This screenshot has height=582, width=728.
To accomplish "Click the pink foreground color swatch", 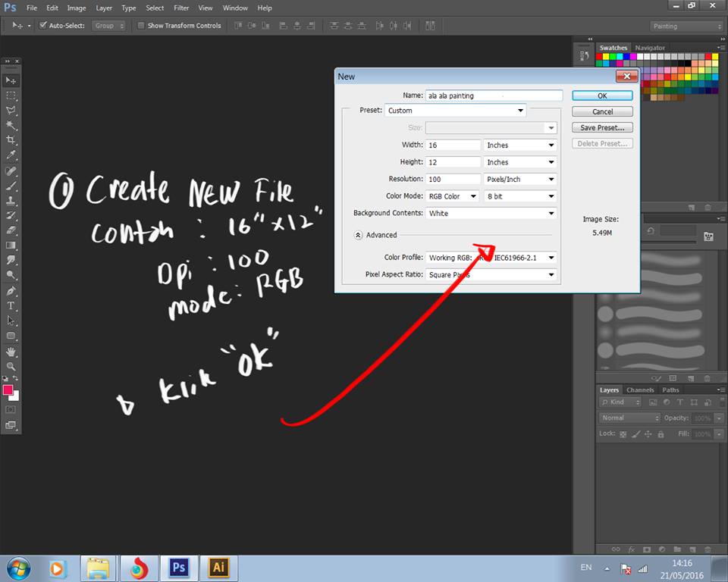I will coord(8,390).
